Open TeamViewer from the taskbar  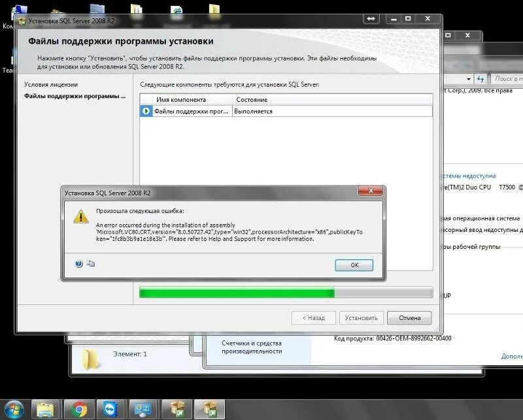(x=110, y=410)
